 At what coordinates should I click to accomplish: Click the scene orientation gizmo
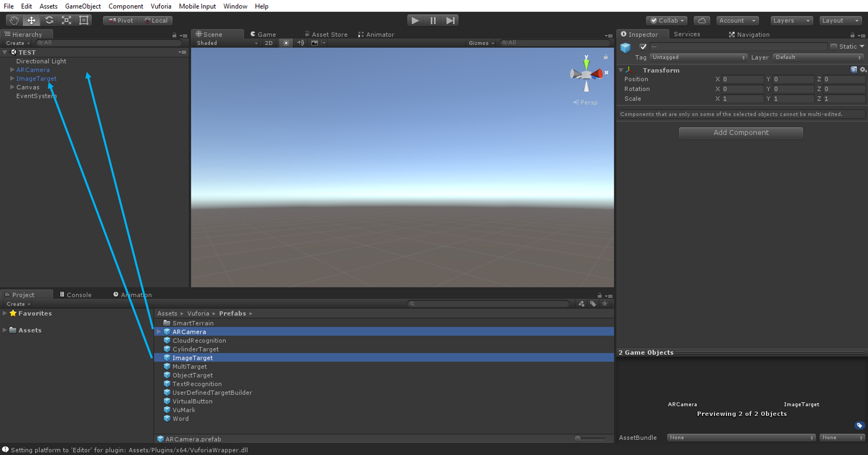coord(586,74)
